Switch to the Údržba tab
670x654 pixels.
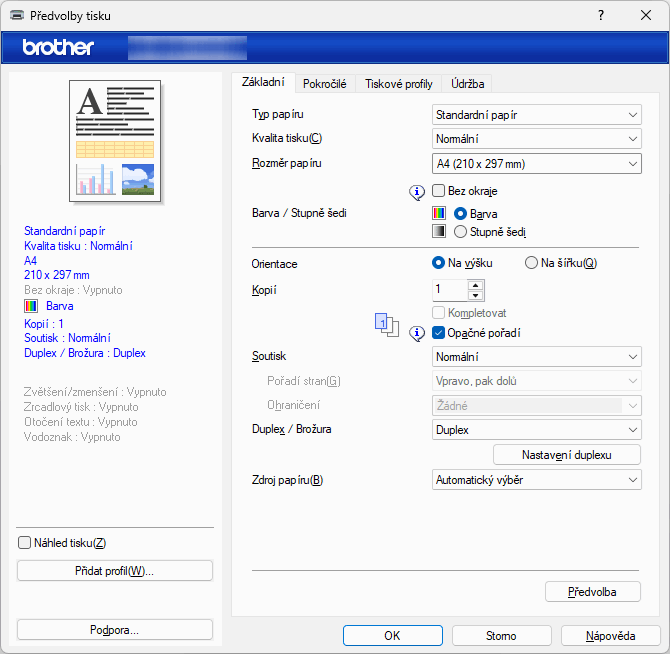pos(467,84)
